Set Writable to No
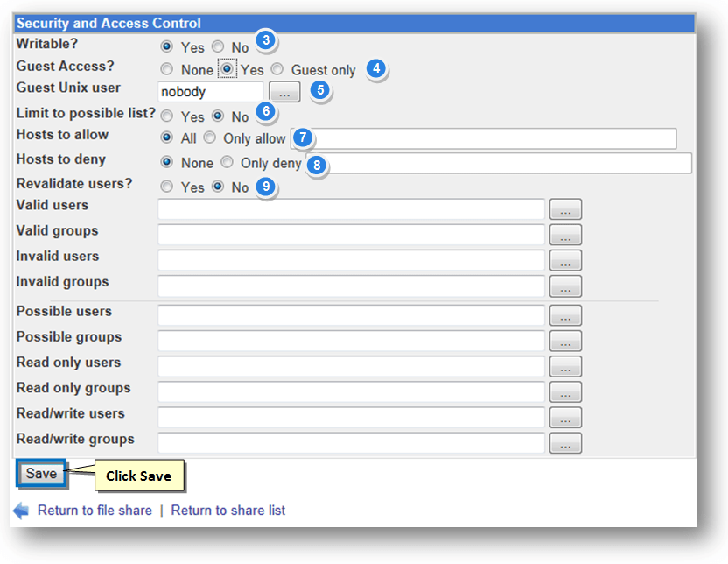Screen dimensions: 728x564 click(217, 48)
